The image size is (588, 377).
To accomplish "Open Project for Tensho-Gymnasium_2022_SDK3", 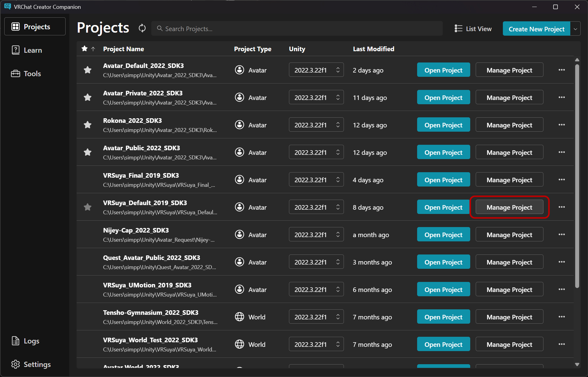I will (x=443, y=317).
